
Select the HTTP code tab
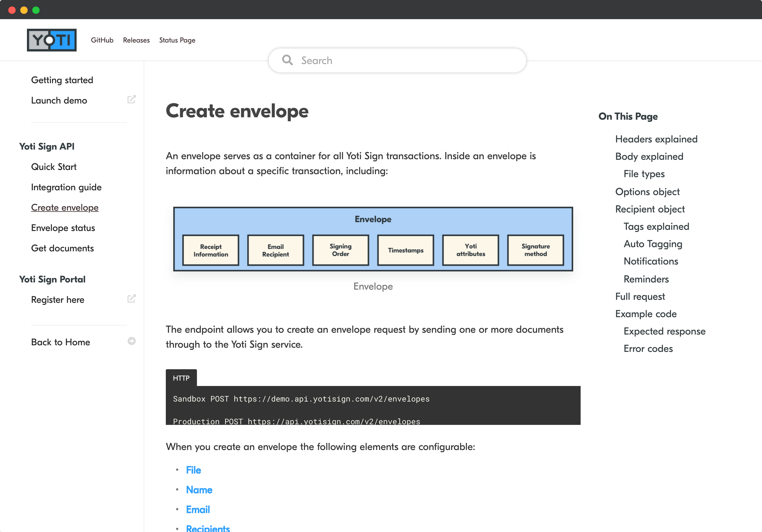(181, 378)
